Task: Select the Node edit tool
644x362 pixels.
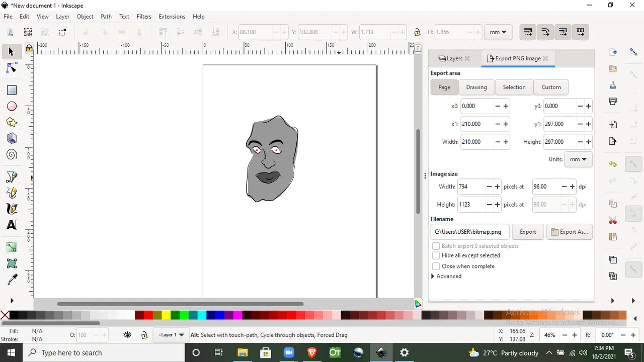Action: point(12,68)
